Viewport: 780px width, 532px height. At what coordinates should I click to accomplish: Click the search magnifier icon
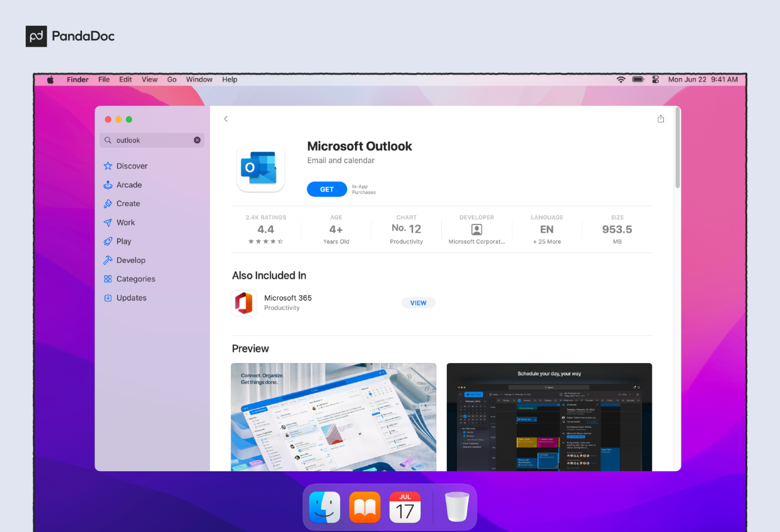[x=108, y=140]
